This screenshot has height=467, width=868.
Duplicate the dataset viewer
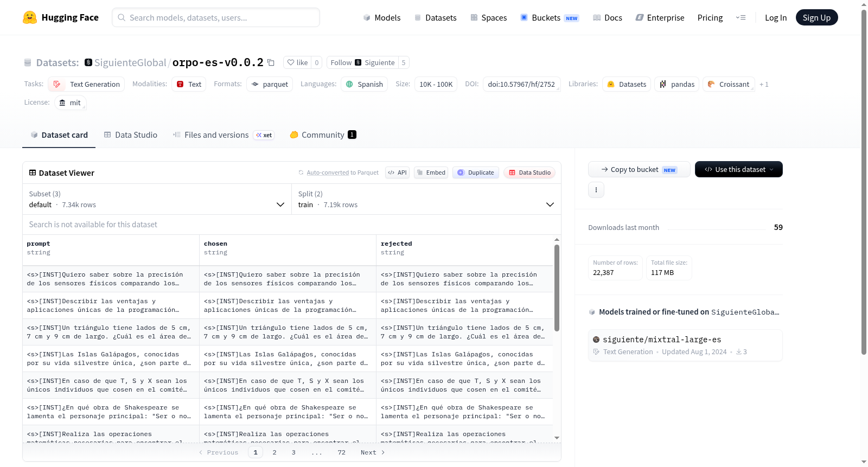[475, 172]
